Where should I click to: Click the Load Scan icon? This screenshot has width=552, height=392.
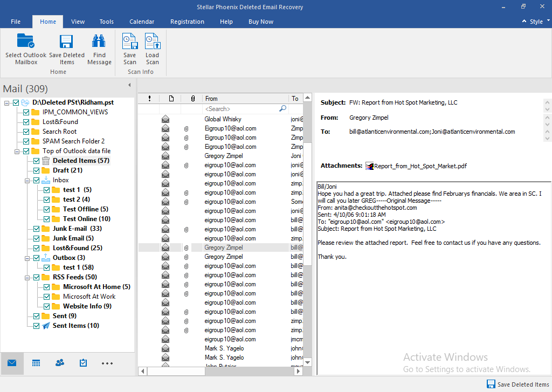click(x=152, y=43)
